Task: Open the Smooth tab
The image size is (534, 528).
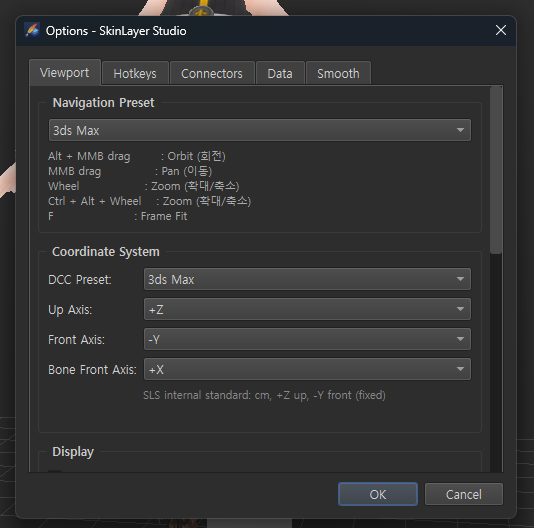Action: click(x=338, y=73)
